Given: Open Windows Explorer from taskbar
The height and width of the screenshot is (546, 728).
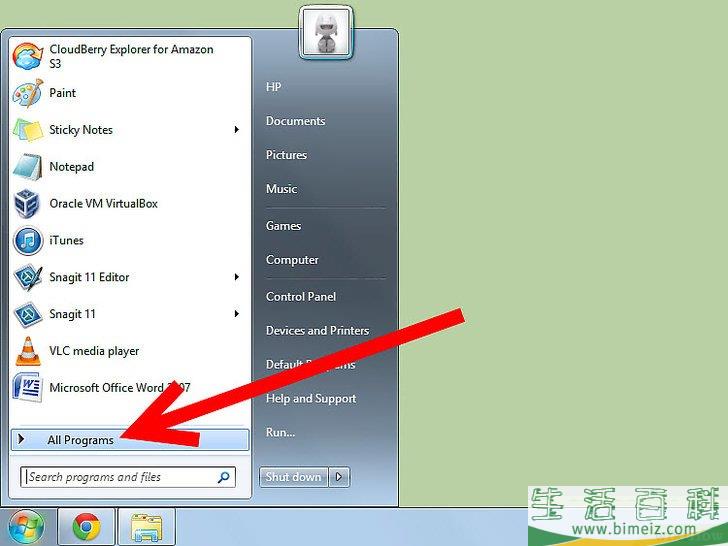Looking at the screenshot, I should (147, 528).
